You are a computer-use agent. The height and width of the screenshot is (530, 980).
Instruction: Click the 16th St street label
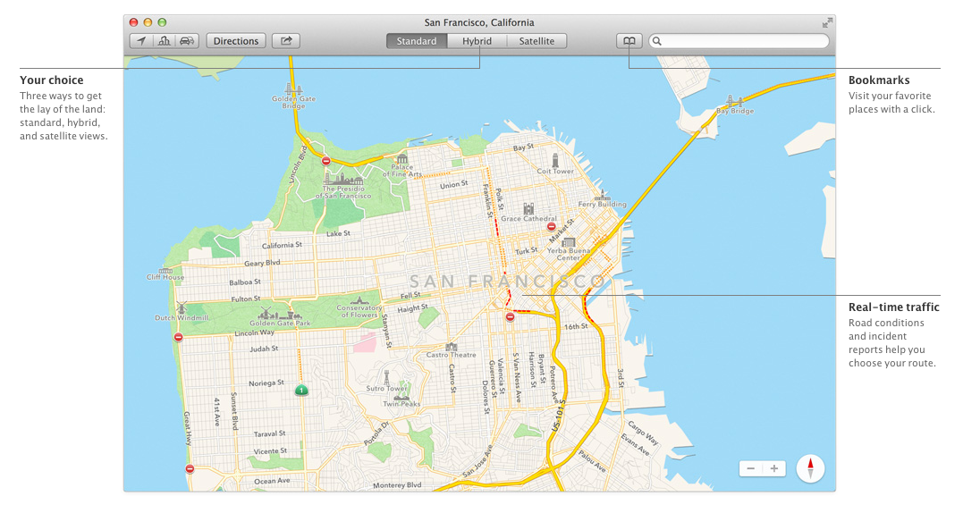(x=576, y=326)
